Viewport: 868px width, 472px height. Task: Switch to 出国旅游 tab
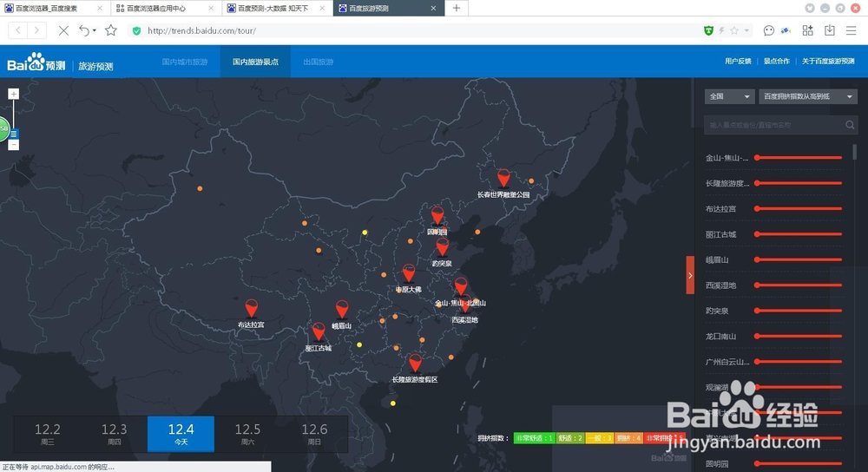tap(319, 62)
